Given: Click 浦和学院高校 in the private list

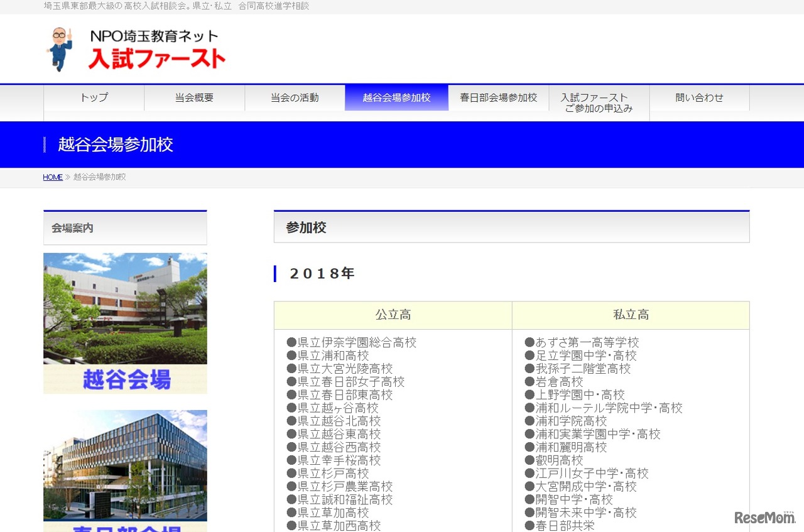Looking at the screenshot, I should coord(571,421).
